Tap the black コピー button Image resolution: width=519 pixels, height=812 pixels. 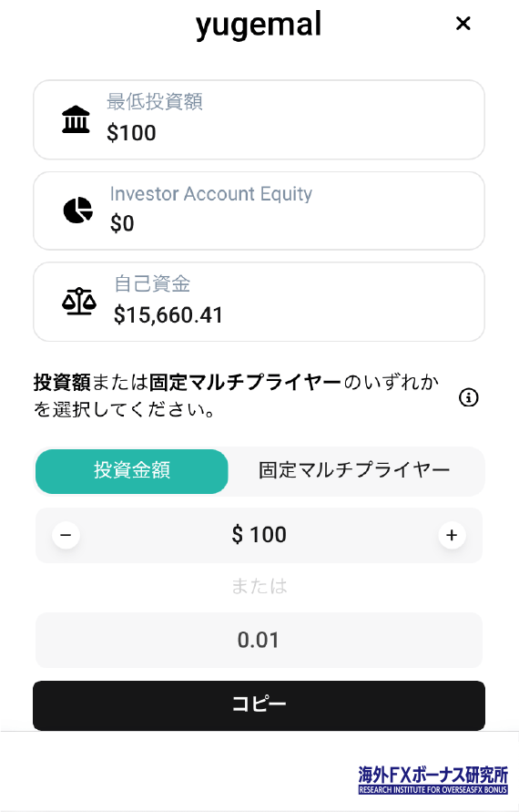click(x=259, y=705)
